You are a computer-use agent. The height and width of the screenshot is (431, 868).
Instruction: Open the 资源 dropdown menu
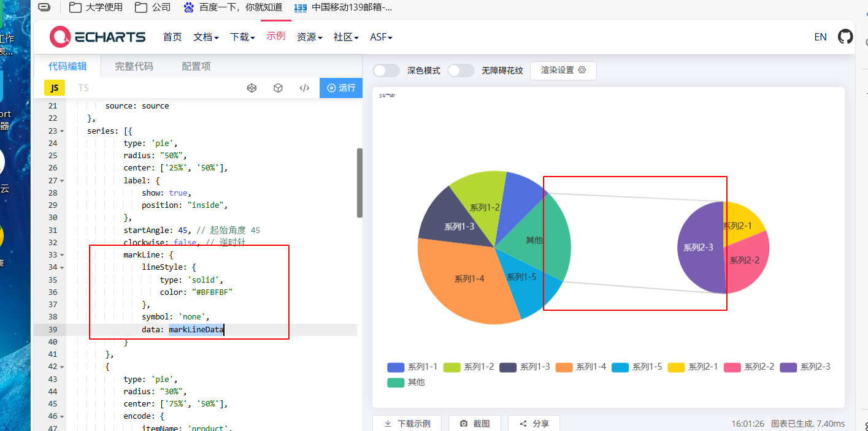pyautogui.click(x=310, y=37)
